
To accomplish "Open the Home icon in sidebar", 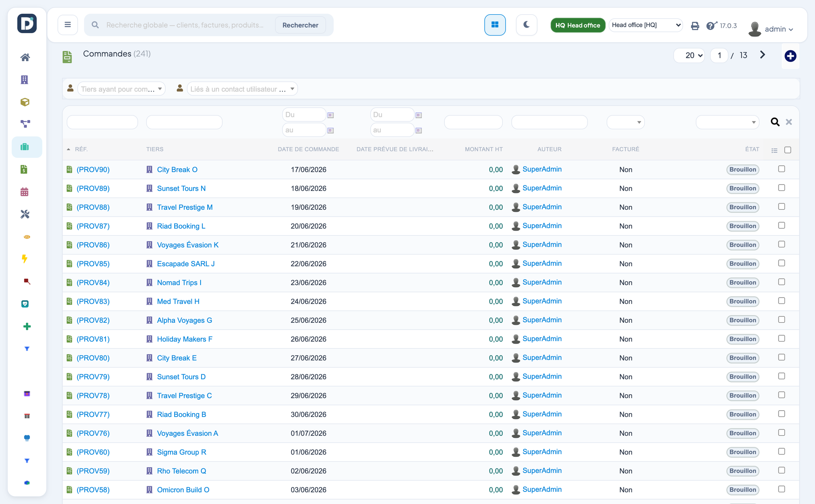I will (25, 57).
